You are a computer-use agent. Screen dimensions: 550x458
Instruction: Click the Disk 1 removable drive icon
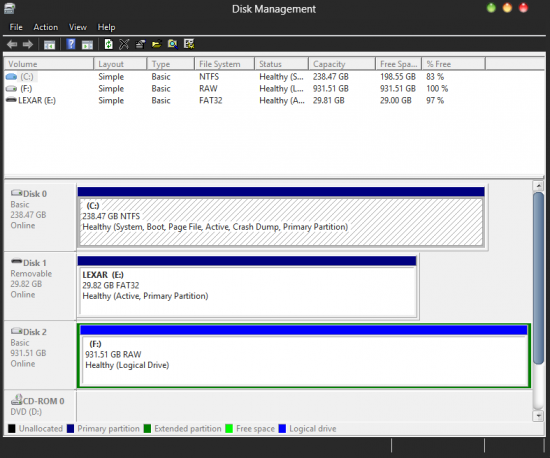pyautogui.click(x=16, y=262)
